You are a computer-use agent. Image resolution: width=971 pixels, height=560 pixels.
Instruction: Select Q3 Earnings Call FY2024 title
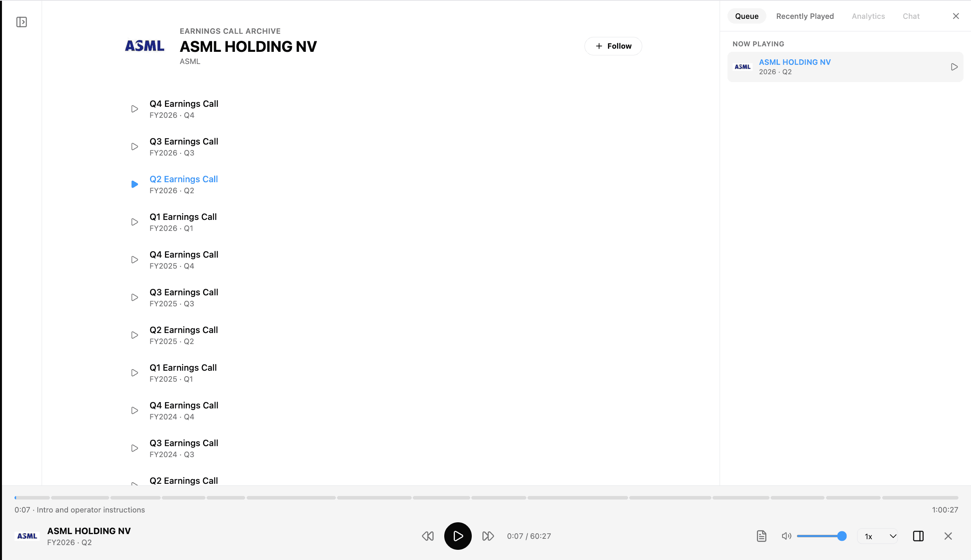tap(184, 443)
